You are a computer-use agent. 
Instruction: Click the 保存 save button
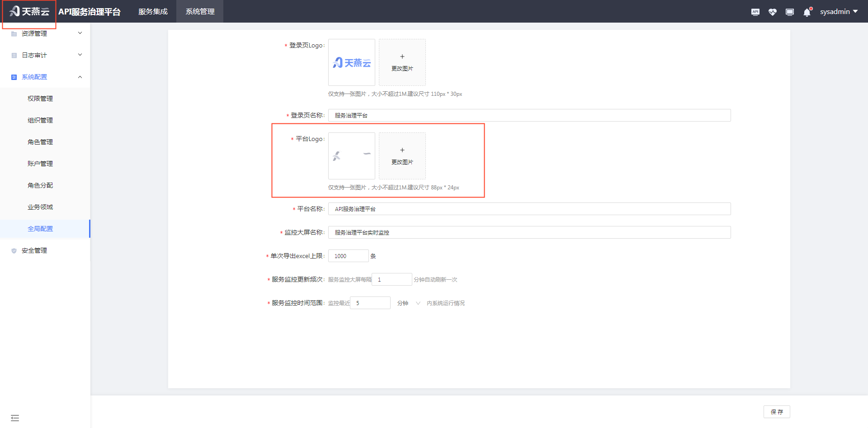(x=776, y=412)
